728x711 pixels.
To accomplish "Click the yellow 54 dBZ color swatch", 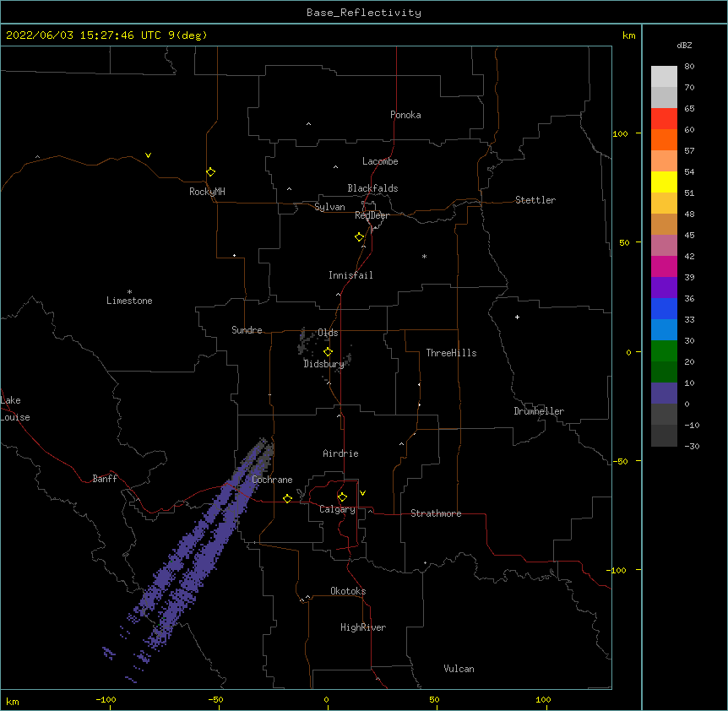I will [x=664, y=182].
